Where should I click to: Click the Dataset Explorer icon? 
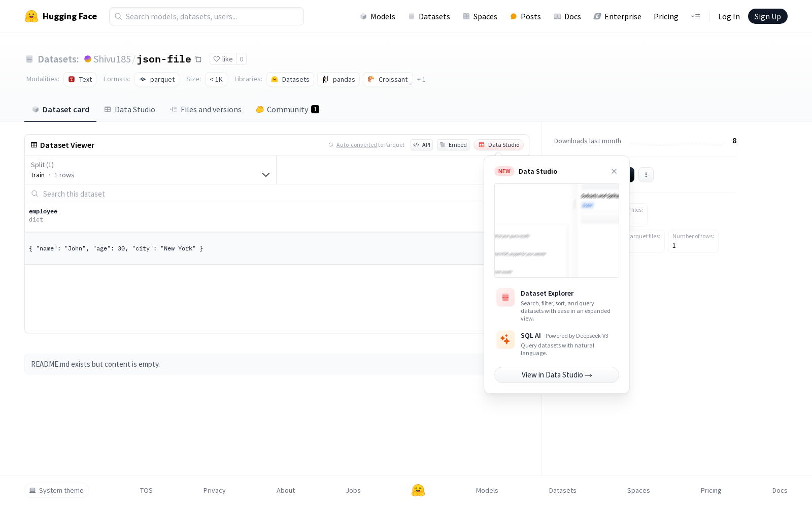tap(505, 298)
